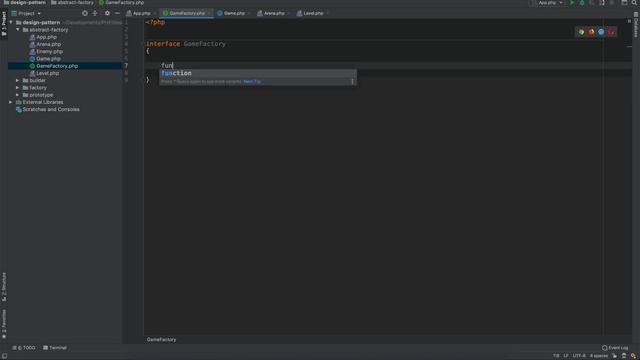The height and width of the screenshot is (360, 640).
Task: Click design-pattern in navigation breadcrumb
Action: (x=24, y=2)
